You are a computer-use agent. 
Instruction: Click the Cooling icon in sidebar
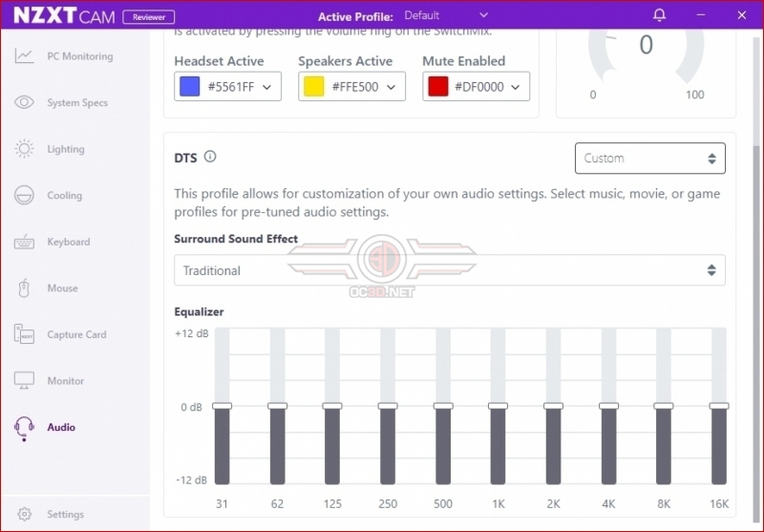coord(24,195)
